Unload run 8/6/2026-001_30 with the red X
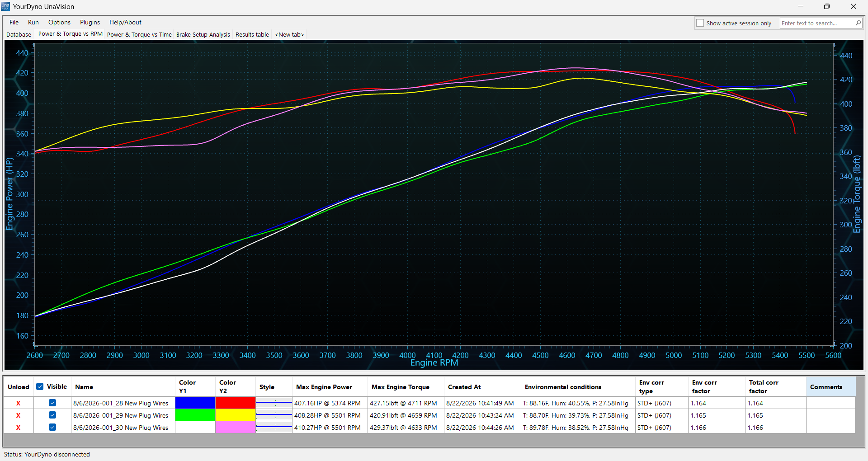The width and height of the screenshot is (868, 461). (x=18, y=428)
